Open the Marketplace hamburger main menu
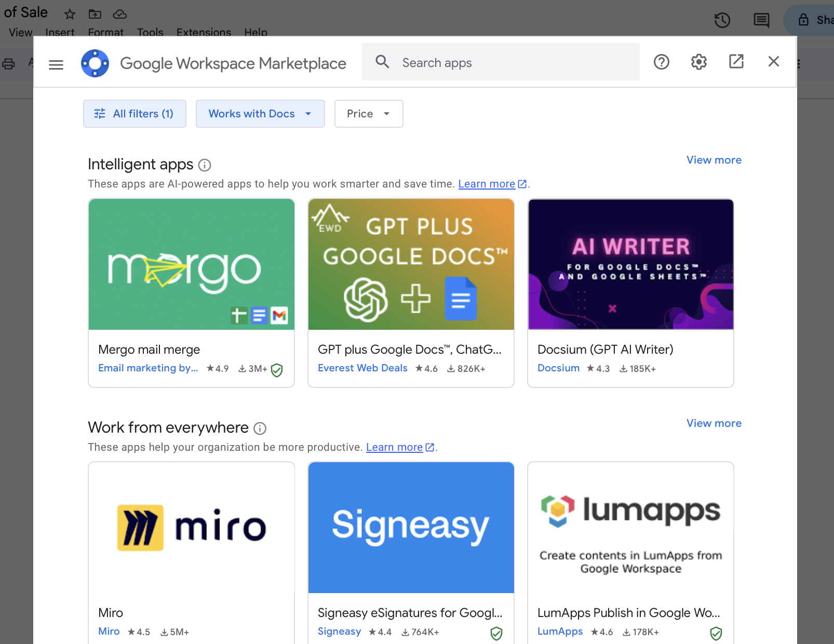Screen dimensions: 834x644 56,64
